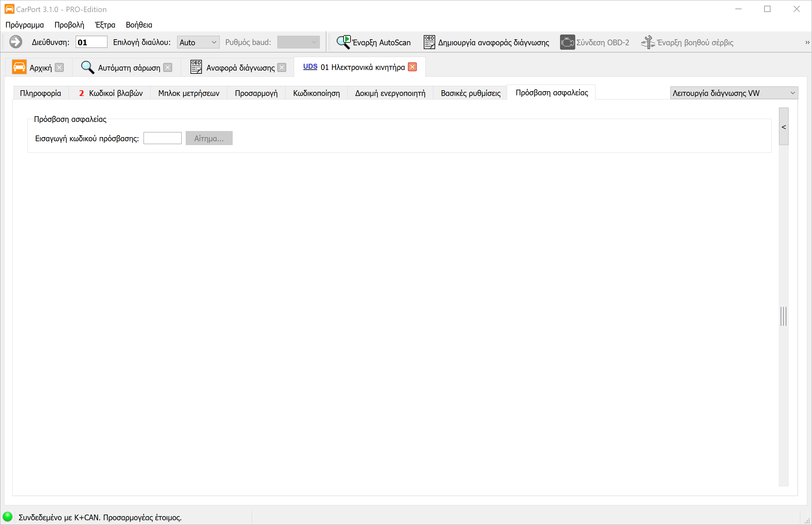This screenshot has height=525, width=812.
Task: Close the Αναφορά διάγνωσης tab
Action: [282, 67]
